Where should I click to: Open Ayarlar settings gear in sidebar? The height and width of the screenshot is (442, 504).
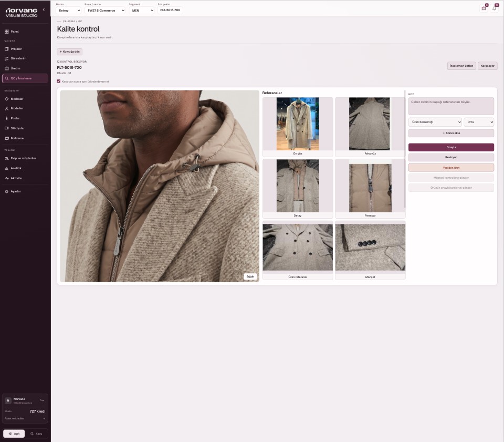pyautogui.click(x=7, y=191)
